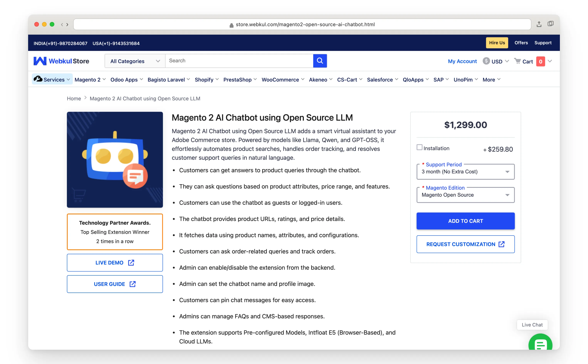Click the Magento 2 AI Chatbot breadcrumb
Image resolution: width=588 pixels, height=364 pixels.
point(145,98)
